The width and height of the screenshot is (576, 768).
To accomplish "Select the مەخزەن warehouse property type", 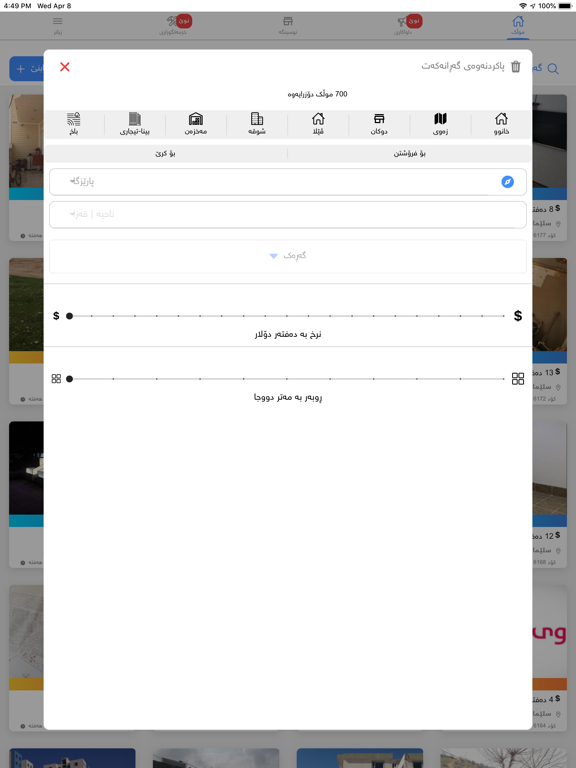I will coord(196,123).
